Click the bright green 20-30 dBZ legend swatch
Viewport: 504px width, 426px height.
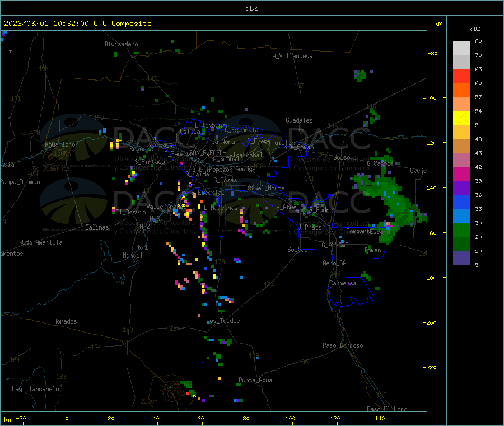[x=461, y=230]
